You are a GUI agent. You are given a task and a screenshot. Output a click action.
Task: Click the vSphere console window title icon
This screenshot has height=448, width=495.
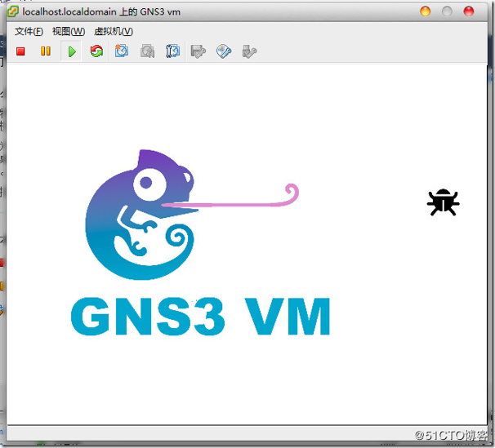(x=12, y=11)
